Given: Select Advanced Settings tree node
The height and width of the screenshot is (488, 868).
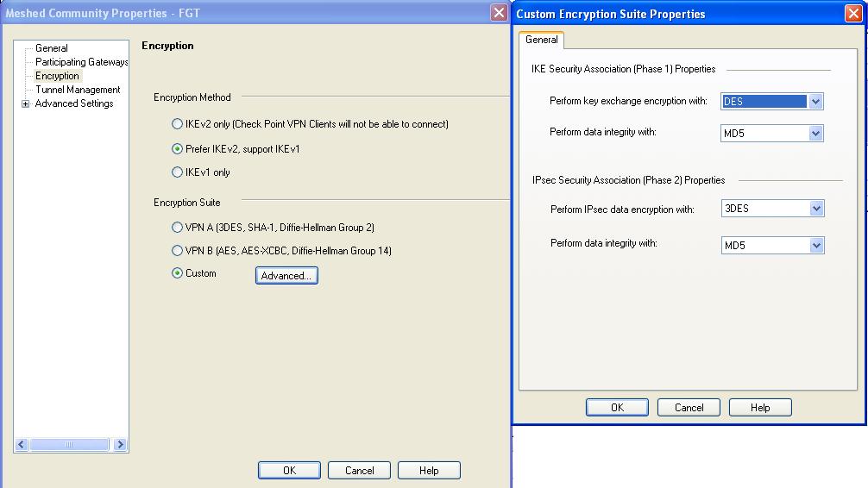Looking at the screenshot, I should click(74, 103).
